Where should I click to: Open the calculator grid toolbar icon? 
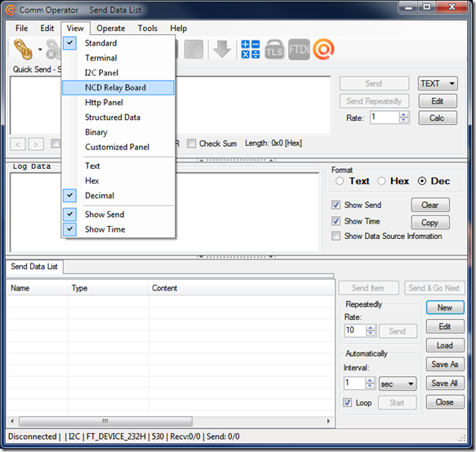pyautogui.click(x=251, y=49)
